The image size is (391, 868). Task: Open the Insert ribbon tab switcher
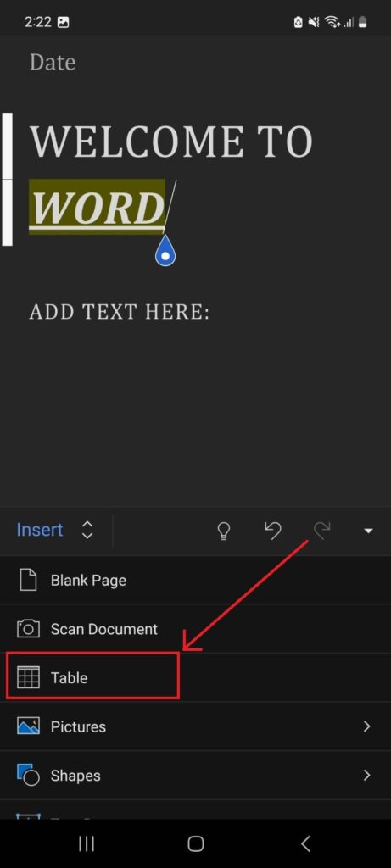pos(87,531)
